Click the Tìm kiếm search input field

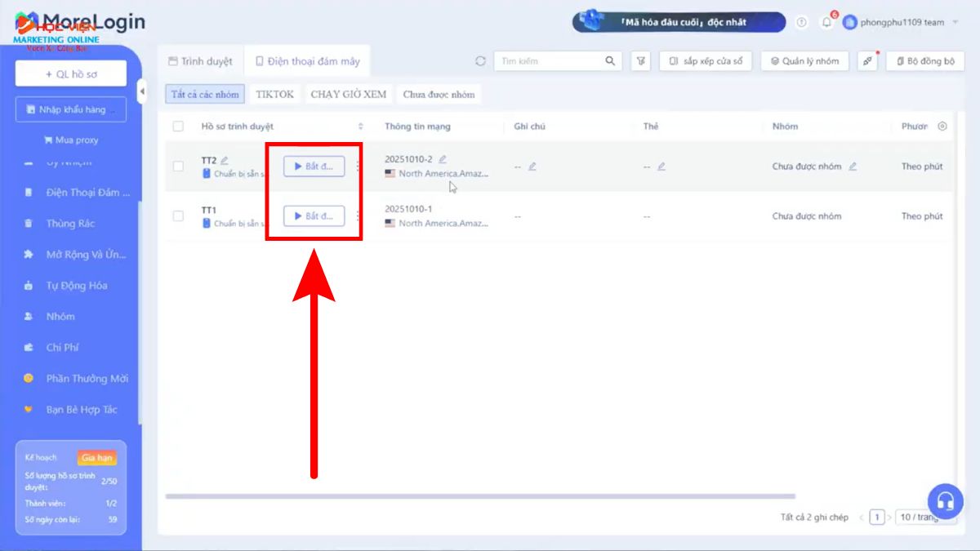[550, 61]
